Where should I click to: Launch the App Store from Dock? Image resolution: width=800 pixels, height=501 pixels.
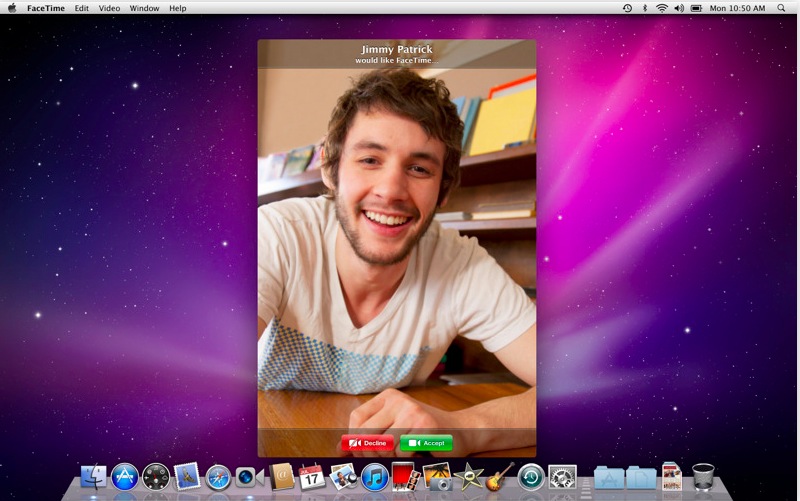point(125,478)
